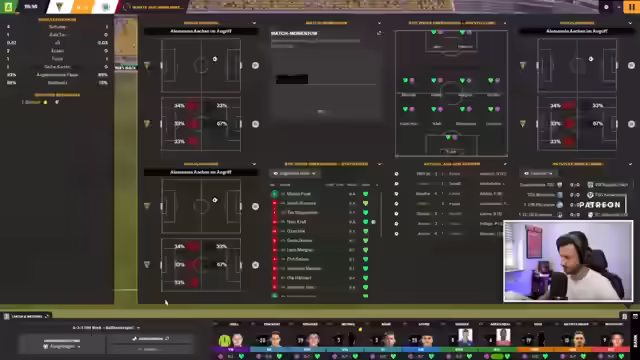Click home badge beside top-right panel's shot pitch
The image size is (640, 360).
(x=523, y=65)
